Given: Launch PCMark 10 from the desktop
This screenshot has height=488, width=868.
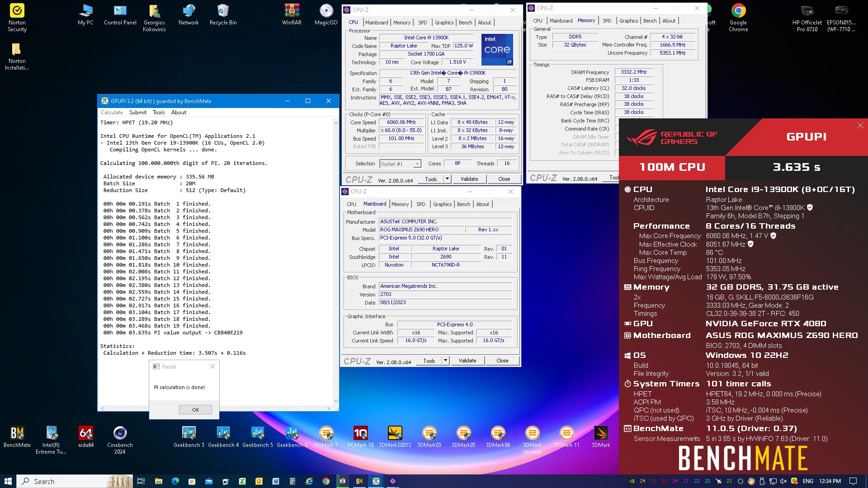Looking at the screenshot, I should [360, 437].
